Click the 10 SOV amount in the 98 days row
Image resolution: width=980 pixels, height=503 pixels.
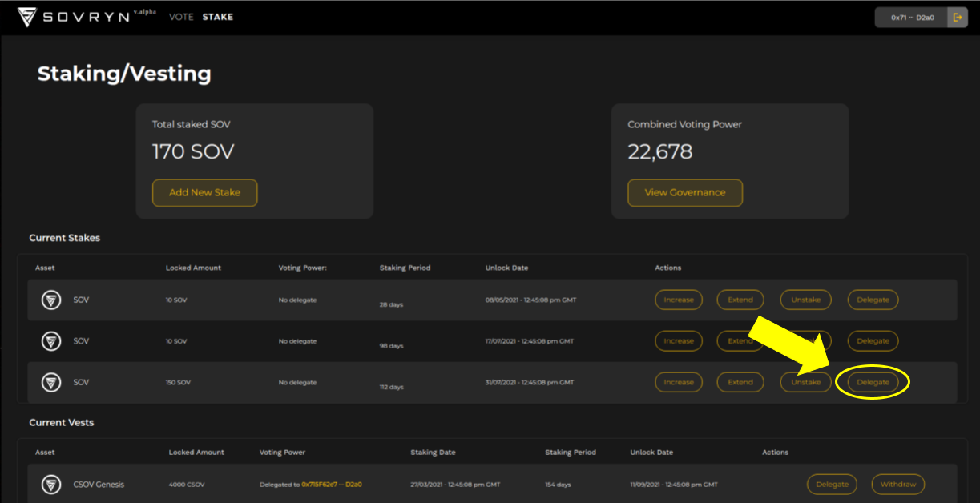click(176, 341)
